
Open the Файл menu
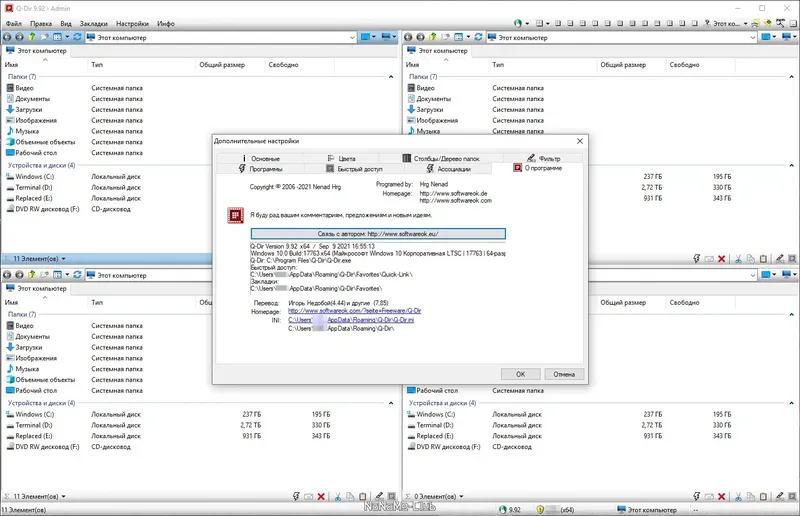tap(14, 23)
